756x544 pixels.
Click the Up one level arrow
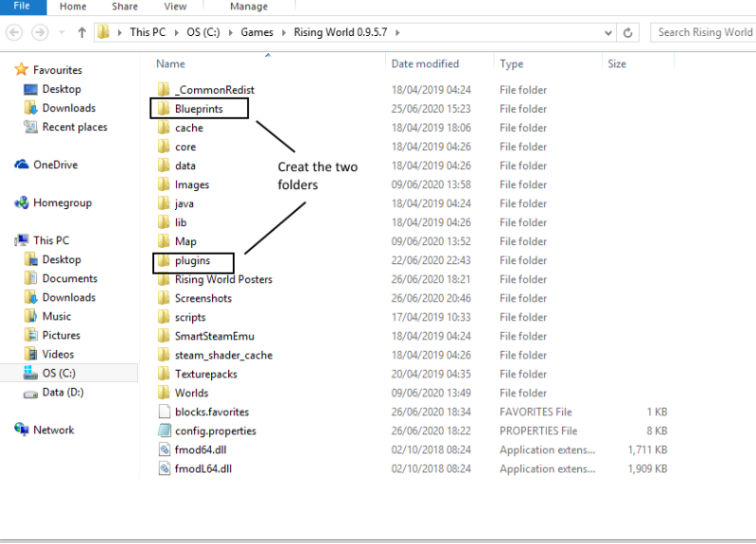[x=81, y=32]
